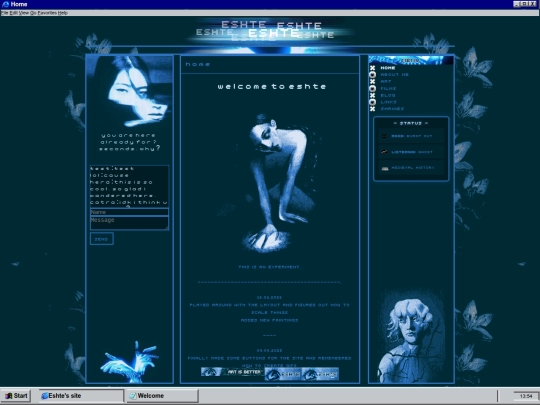
Task: Click the taskbar clock showing 13:54
Action: 526,396
